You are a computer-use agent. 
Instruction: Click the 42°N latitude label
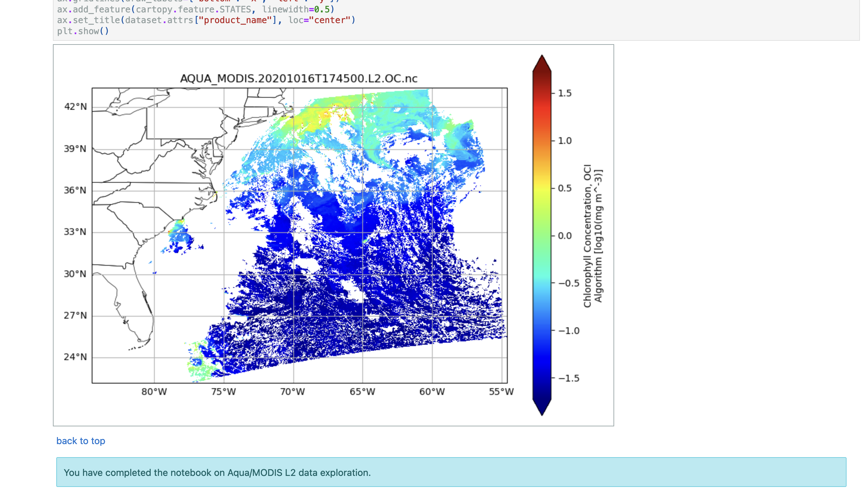[75, 107]
